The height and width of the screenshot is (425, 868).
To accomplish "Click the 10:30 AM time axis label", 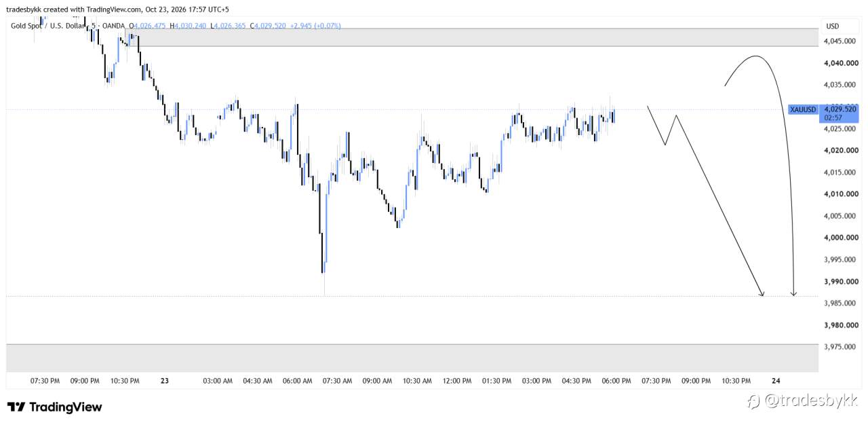I will 417,381.
